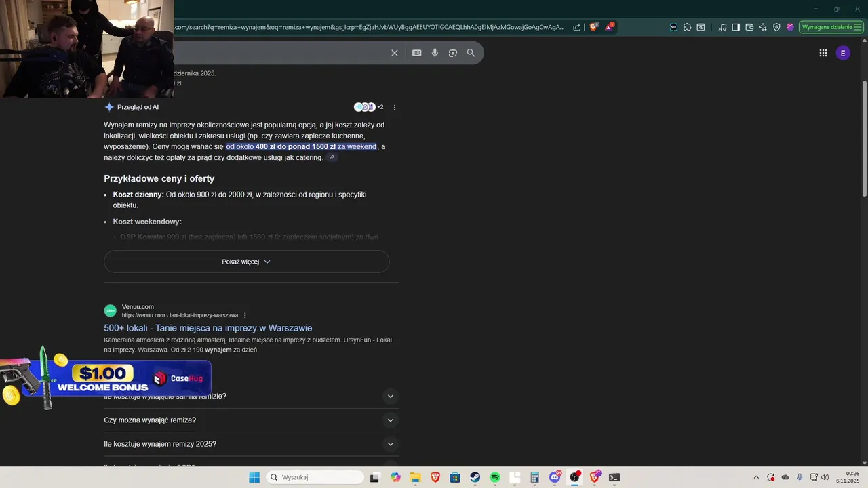Click the Wymagane działanie button
The width and height of the screenshot is (868, 488).
coord(831,27)
